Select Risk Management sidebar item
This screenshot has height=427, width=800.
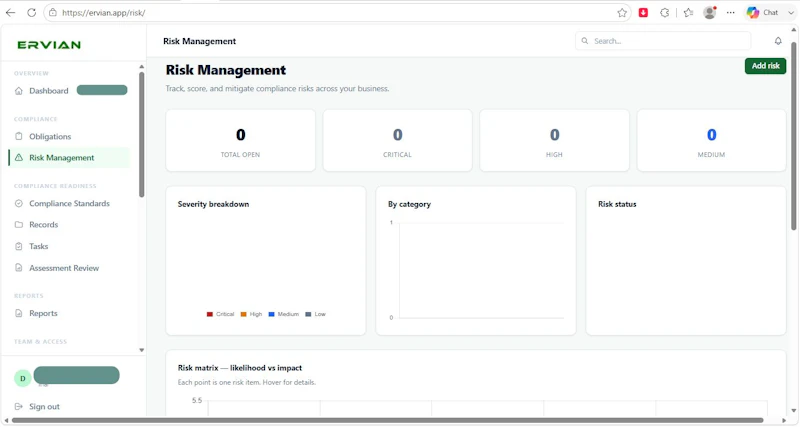(69, 158)
